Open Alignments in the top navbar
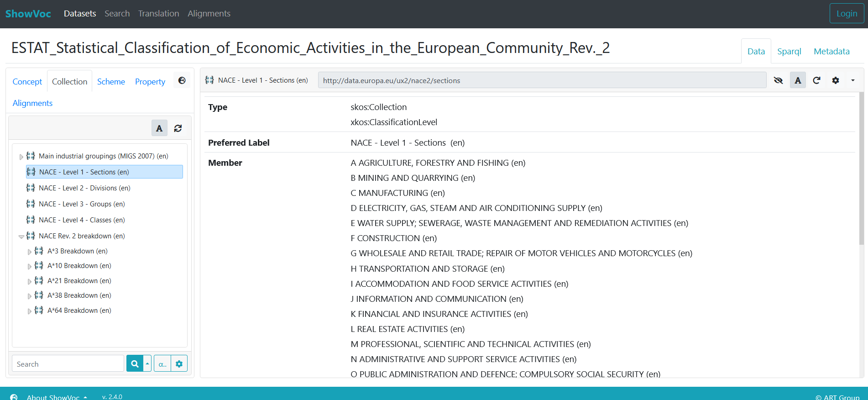The image size is (868, 400). [209, 14]
